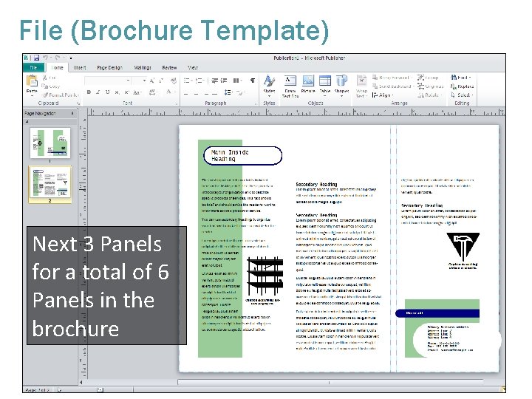Screen dimensions: 532x399
Task: Click the Decrease Indent icon
Action: coord(215,81)
